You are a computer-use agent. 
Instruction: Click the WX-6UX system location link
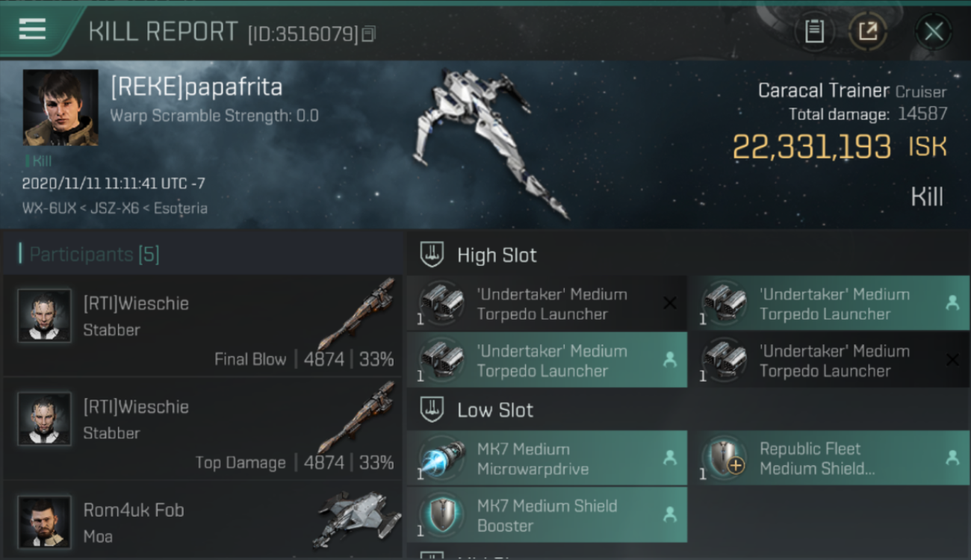(49, 208)
